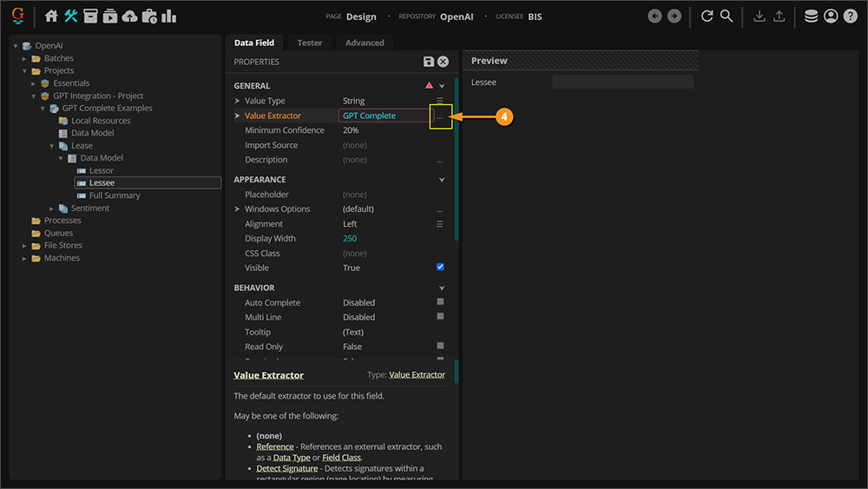Screen dimensions: 868x489
Task: Open the help question mark icon
Action: point(850,16)
